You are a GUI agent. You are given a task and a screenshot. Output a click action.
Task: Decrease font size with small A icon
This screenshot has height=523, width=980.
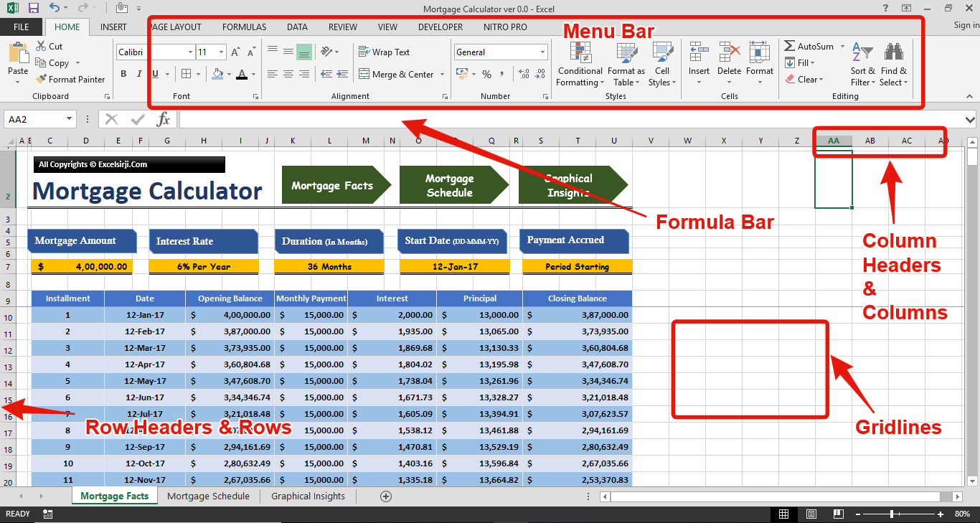click(253, 52)
